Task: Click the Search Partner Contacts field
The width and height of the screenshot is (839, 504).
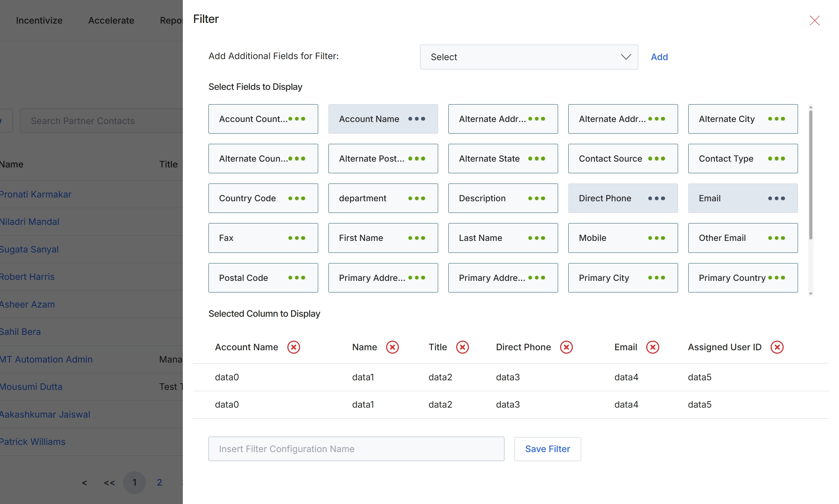Action: point(102,121)
